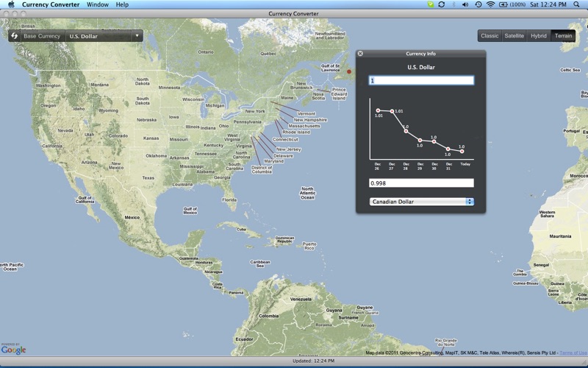The image size is (588, 368).
Task: Click the Sat 12:24 PM clock
Action: click(x=548, y=4)
